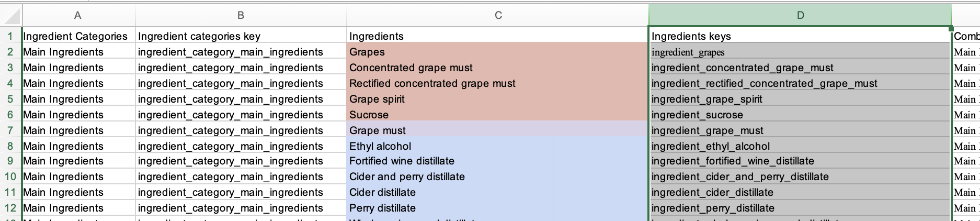The image size is (980, 221).
Task: Select row 1 header
Action: click(10, 36)
